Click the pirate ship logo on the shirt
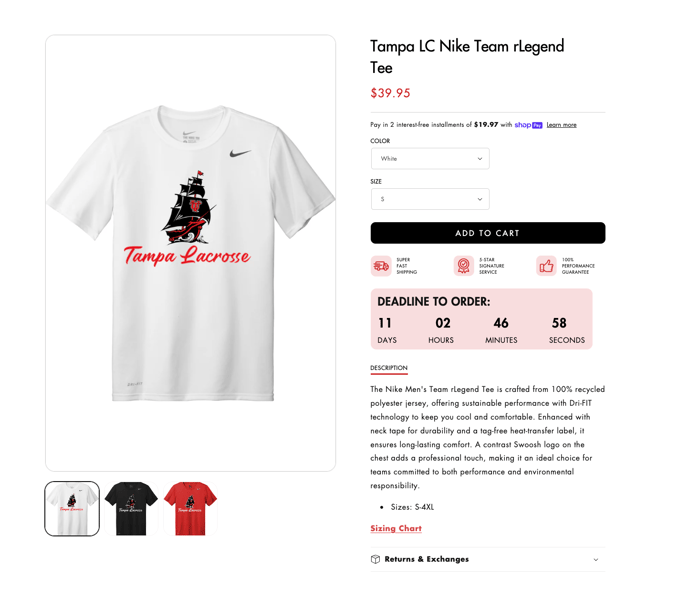The image size is (688, 596). coord(189,208)
